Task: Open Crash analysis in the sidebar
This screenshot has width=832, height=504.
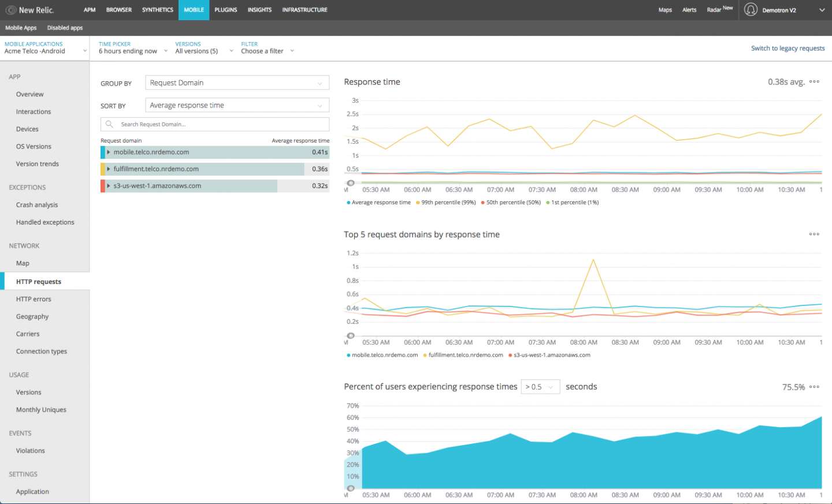Action: tap(37, 204)
